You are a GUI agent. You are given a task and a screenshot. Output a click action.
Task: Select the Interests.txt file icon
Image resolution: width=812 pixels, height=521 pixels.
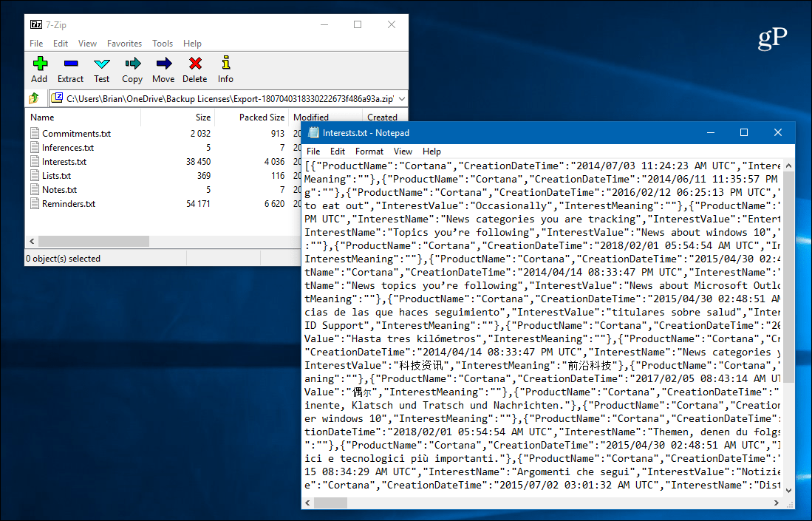point(35,162)
